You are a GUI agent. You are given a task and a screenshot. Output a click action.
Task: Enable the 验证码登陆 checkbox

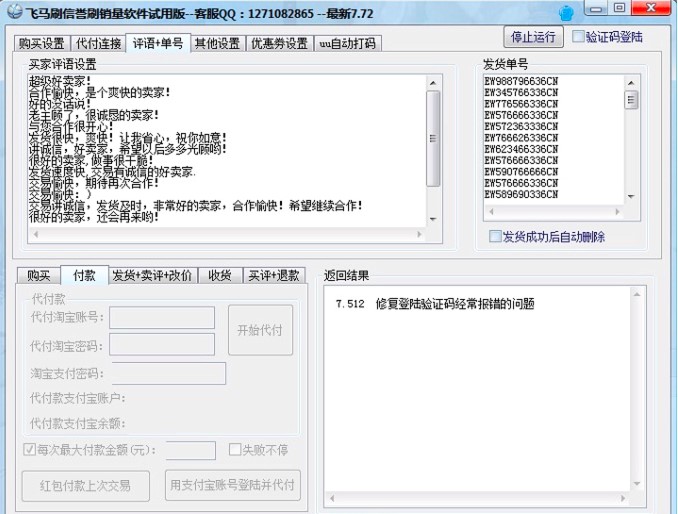[x=578, y=36]
